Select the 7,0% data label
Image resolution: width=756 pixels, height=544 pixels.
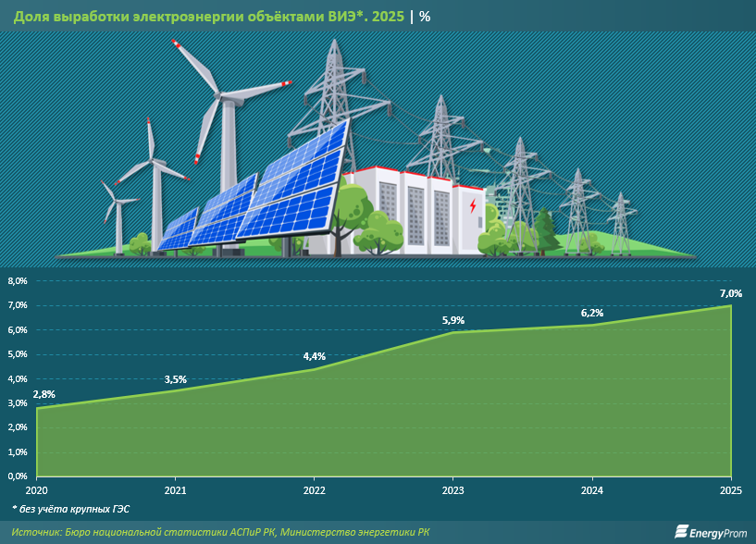click(729, 293)
